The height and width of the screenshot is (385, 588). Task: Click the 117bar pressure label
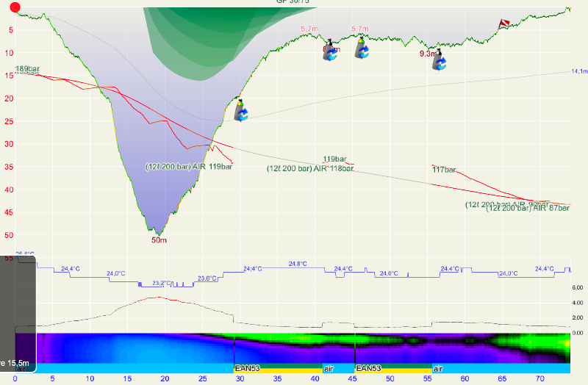click(x=444, y=170)
